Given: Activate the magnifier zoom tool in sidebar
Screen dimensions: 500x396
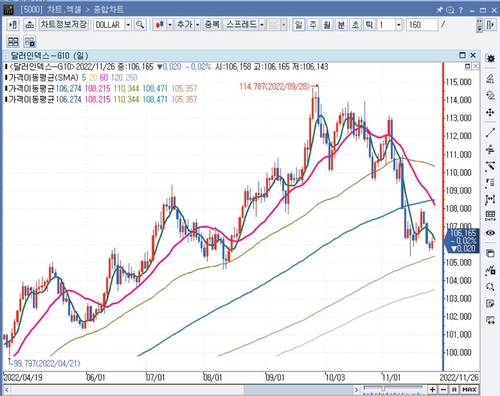Looking at the screenshot, I should click(490, 287).
